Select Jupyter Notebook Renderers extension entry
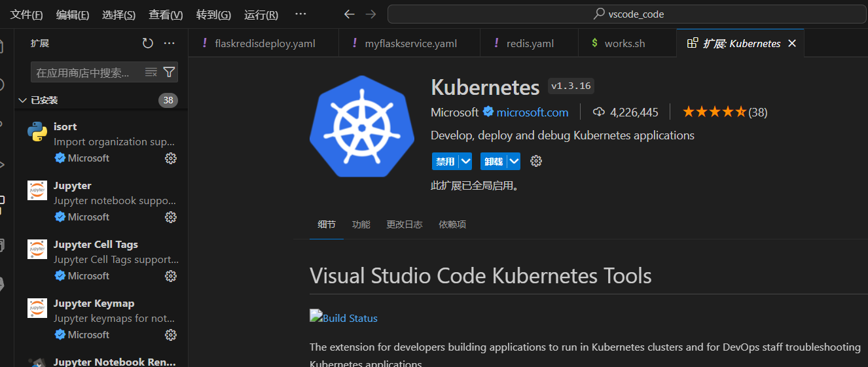Image resolution: width=868 pixels, height=367 pixels. point(101,360)
